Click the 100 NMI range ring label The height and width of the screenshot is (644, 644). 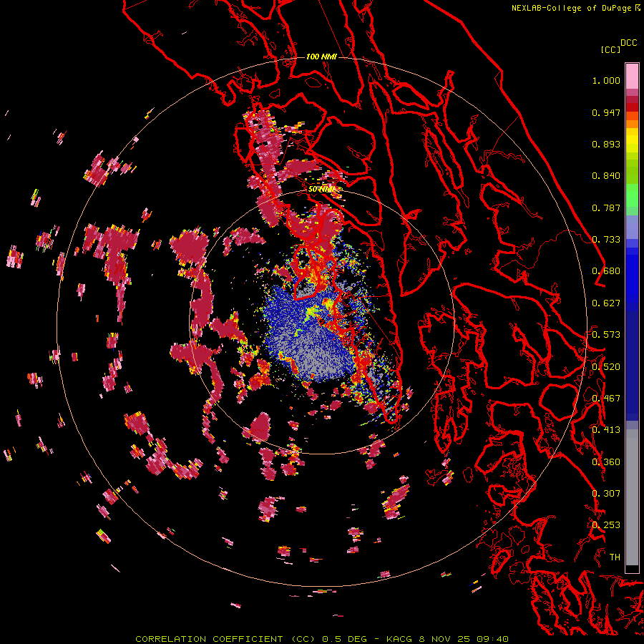click(321, 57)
